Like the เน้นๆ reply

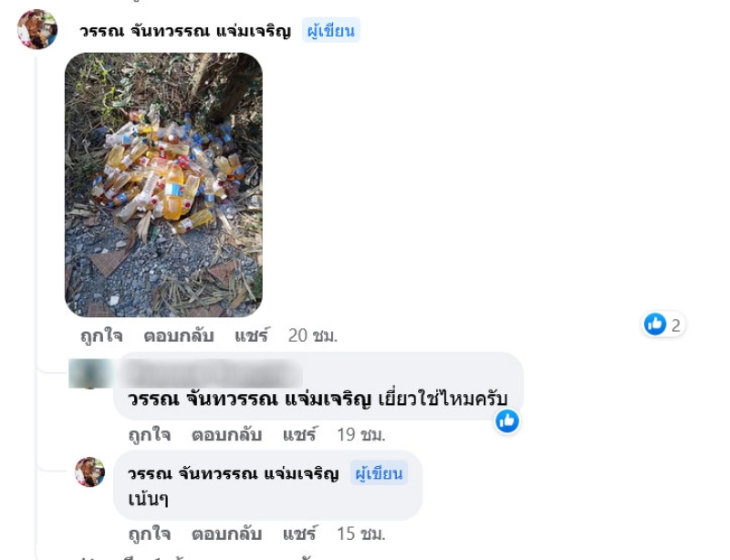coord(150,534)
